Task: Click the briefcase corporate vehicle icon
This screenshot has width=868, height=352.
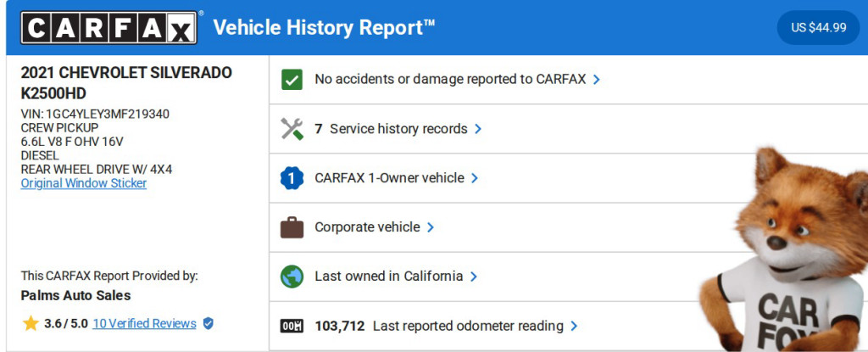Action: pyautogui.click(x=292, y=227)
